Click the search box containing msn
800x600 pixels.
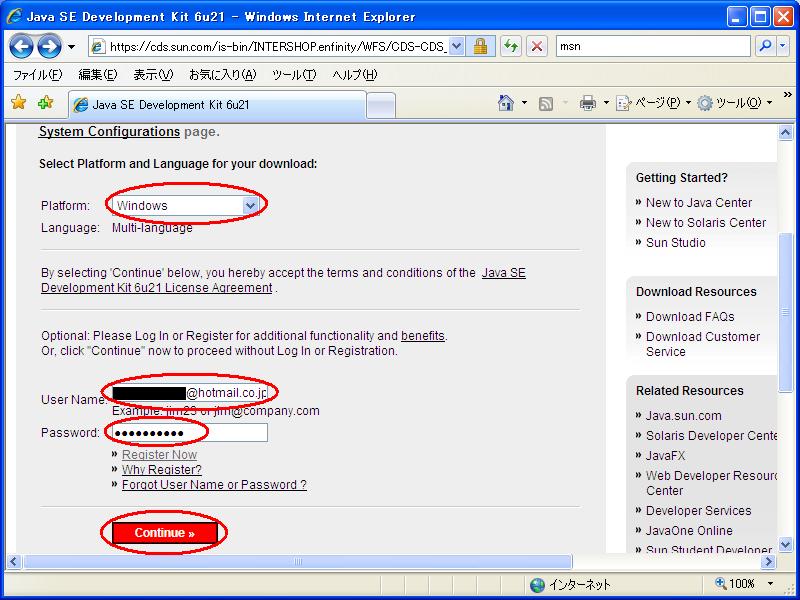click(x=653, y=46)
